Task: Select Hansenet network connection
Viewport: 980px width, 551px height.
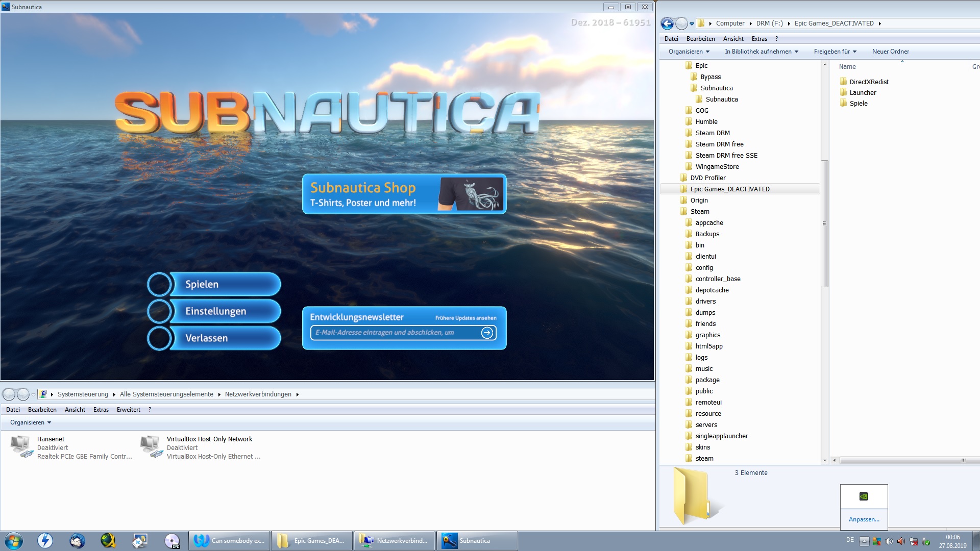Action: coord(71,447)
